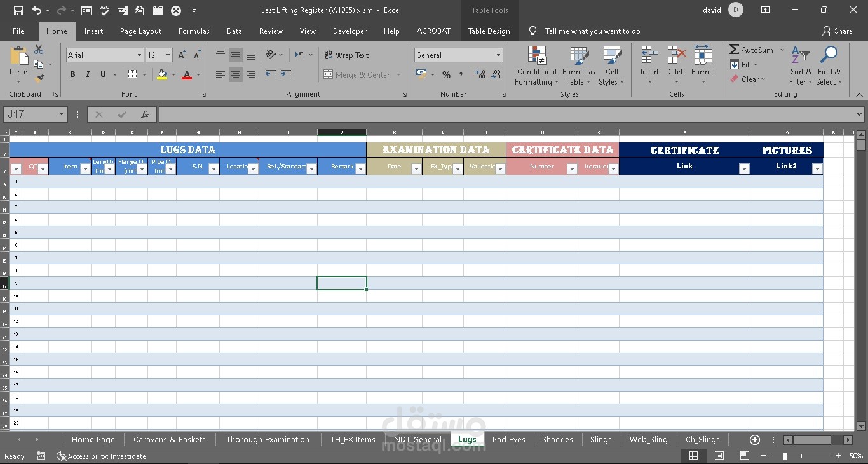Toggle bold formatting

pos(72,74)
